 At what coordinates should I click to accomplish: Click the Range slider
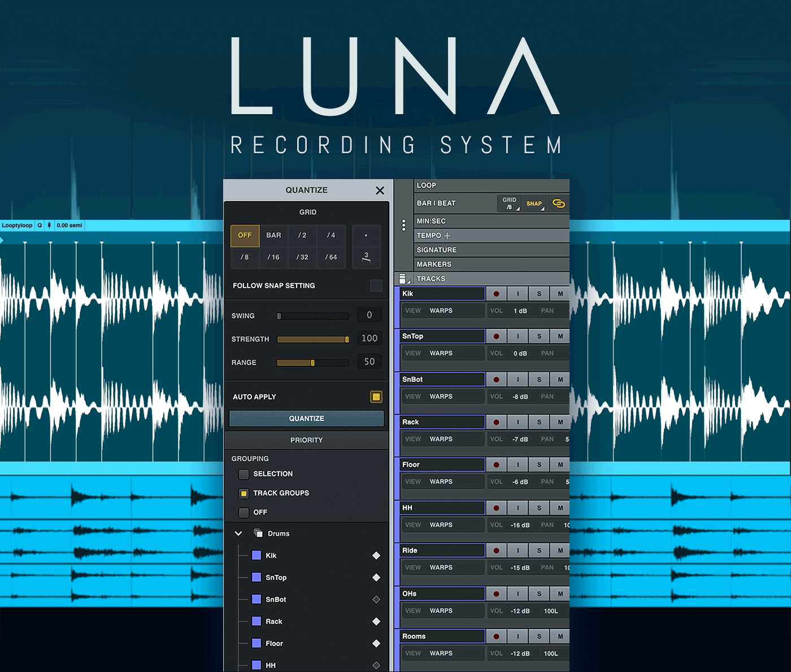coord(312,363)
